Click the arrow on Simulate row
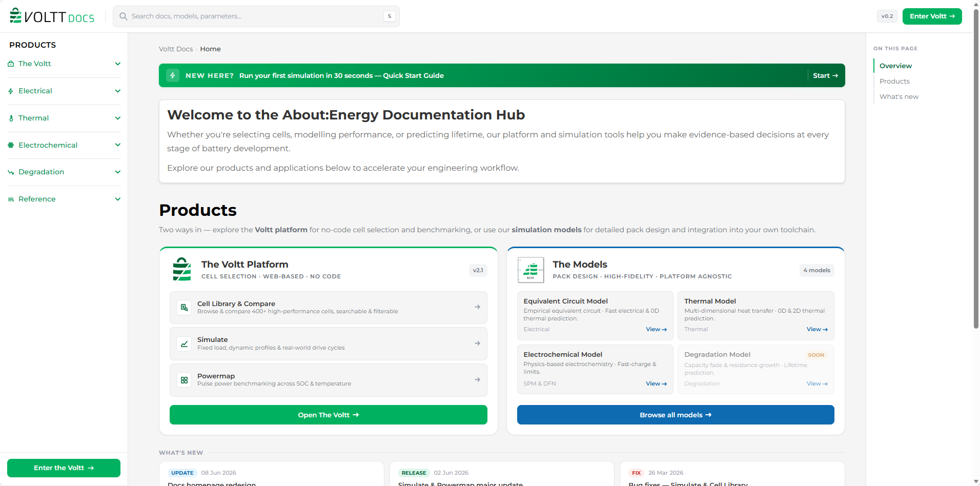The height and width of the screenshot is (486, 980). tap(477, 343)
